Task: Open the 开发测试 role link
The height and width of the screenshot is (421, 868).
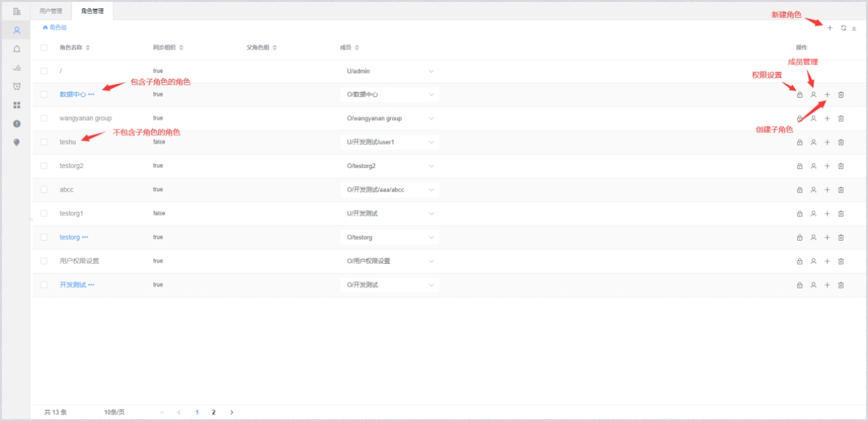Action: tap(73, 285)
